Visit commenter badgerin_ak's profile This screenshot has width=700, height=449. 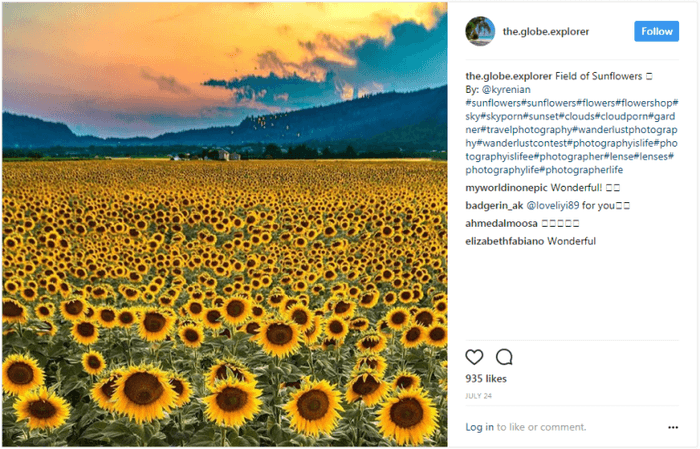click(494, 206)
